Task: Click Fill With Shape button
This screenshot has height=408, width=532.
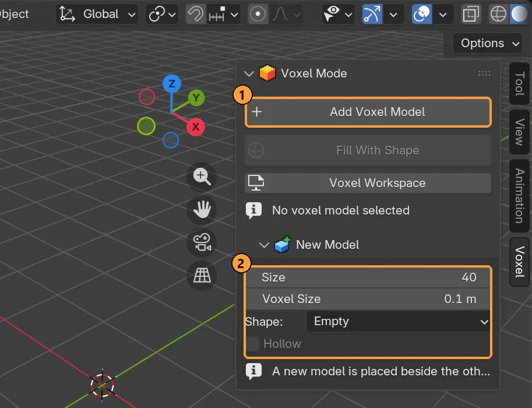Action: click(x=368, y=150)
